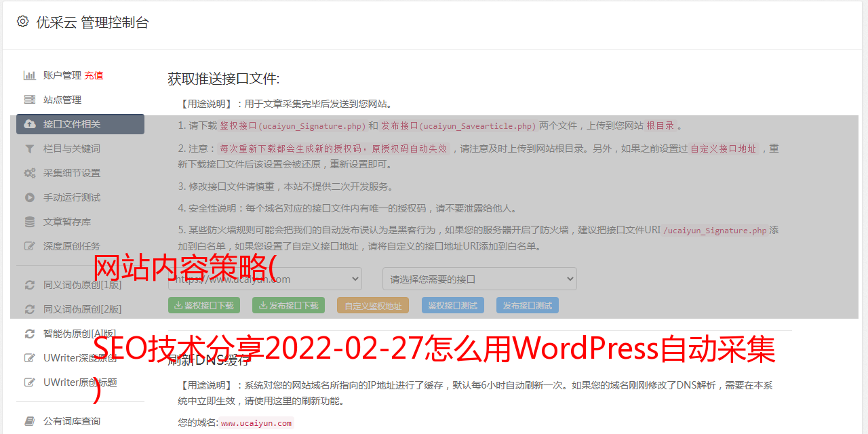
Task: Click the gears icon for 采集细节设置
Action: pyautogui.click(x=30, y=173)
